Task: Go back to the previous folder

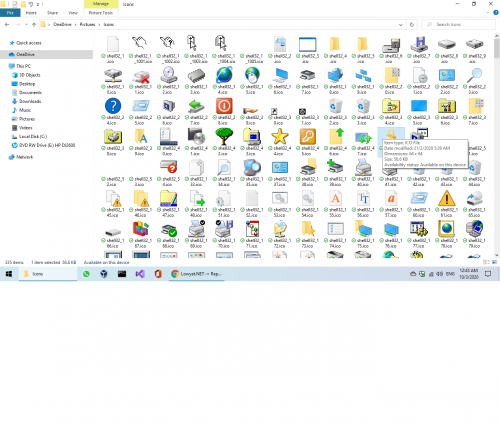Action: (x=7, y=25)
